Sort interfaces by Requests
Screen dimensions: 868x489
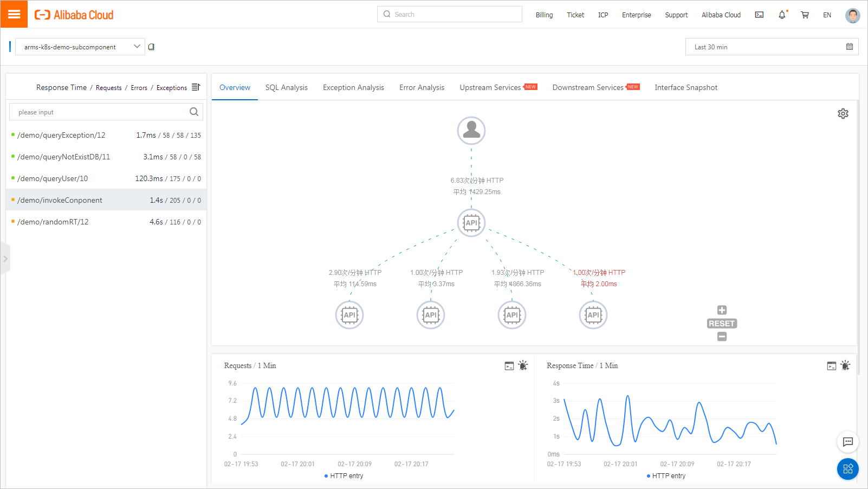point(108,88)
